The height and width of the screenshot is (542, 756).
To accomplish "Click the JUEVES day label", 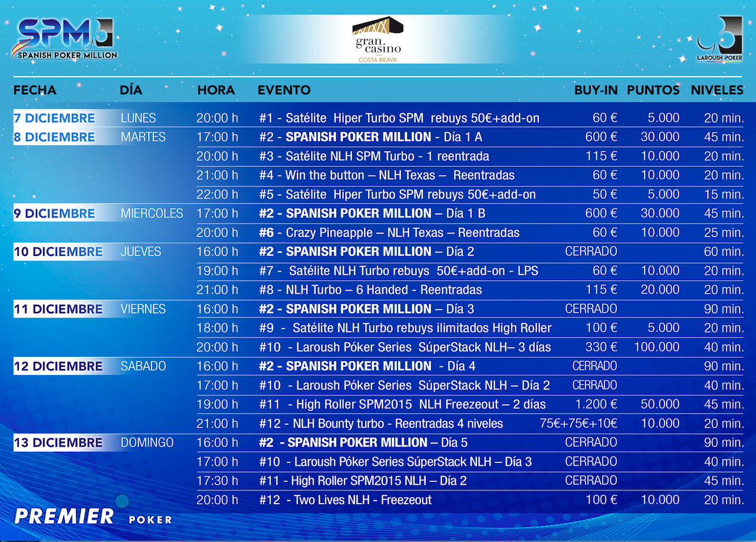I will tap(141, 252).
